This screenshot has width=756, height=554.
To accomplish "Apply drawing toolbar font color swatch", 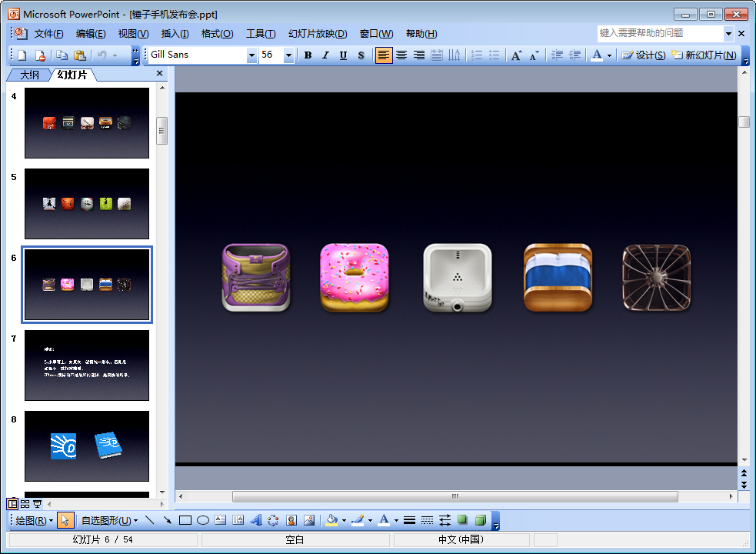I will (x=384, y=520).
